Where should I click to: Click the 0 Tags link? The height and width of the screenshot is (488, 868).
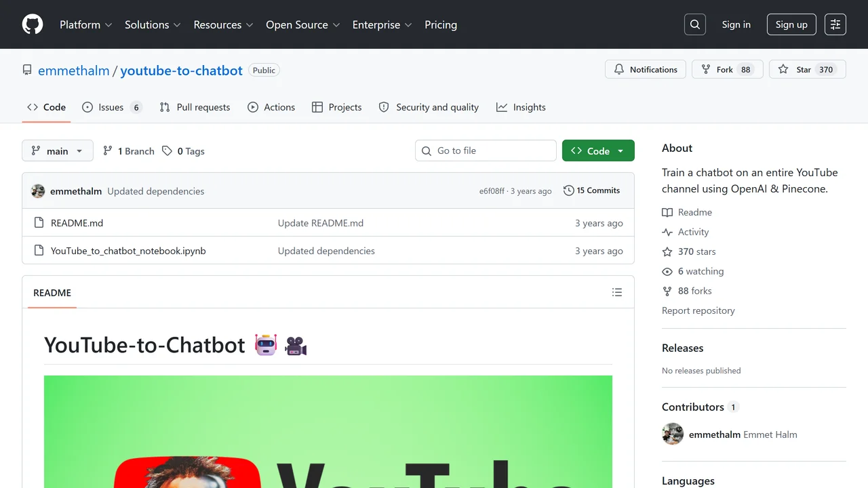(184, 151)
